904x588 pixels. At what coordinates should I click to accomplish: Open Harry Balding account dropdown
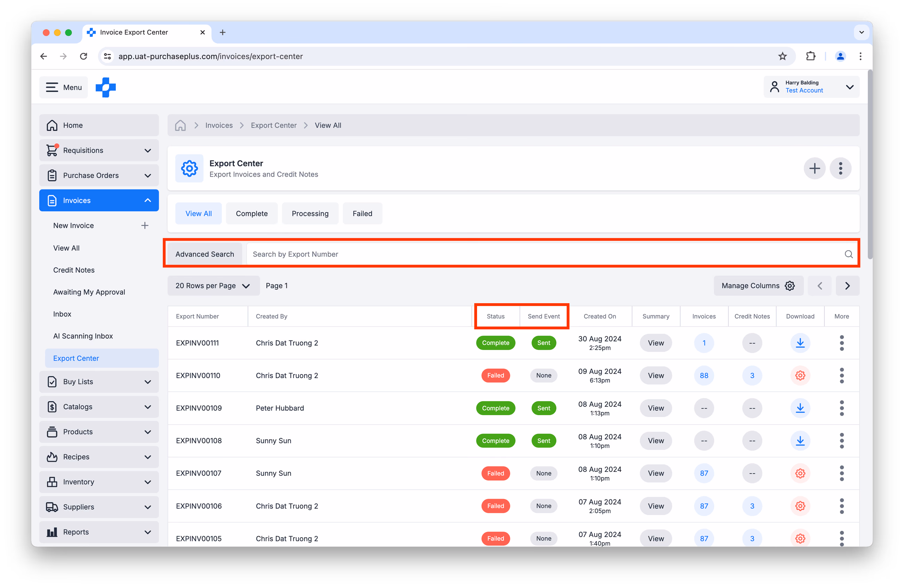811,87
